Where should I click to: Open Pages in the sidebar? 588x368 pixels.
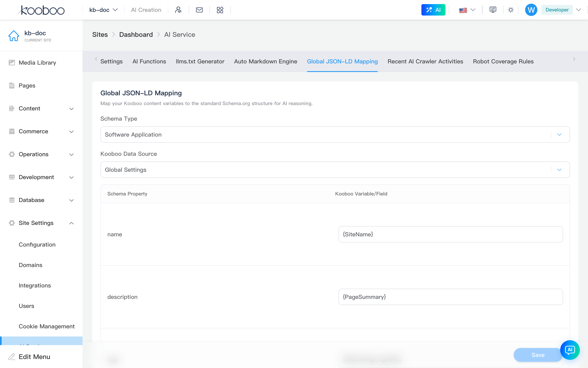point(27,85)
